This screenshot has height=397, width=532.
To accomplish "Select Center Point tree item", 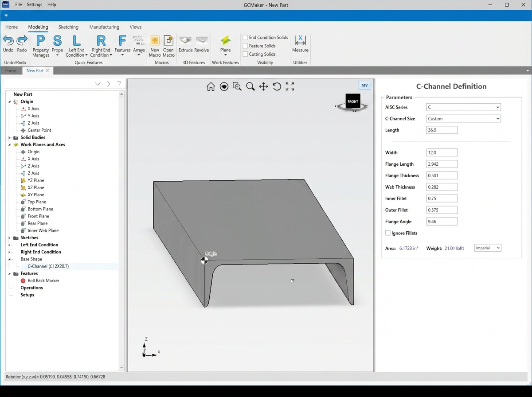I will click(x=39, y=130).
